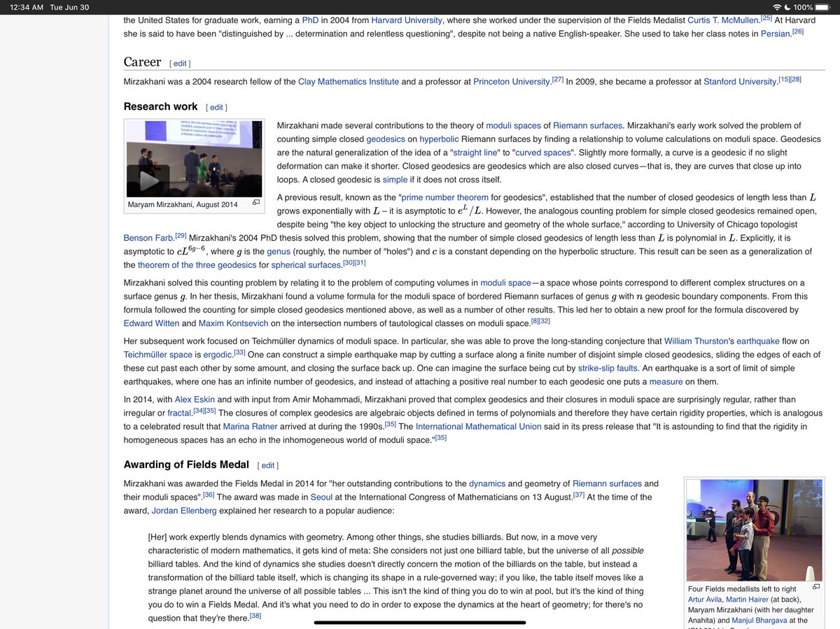Screen dimensions: 840x629
Task: Open the Teichmüller space link
Action: tap(157, 355)
